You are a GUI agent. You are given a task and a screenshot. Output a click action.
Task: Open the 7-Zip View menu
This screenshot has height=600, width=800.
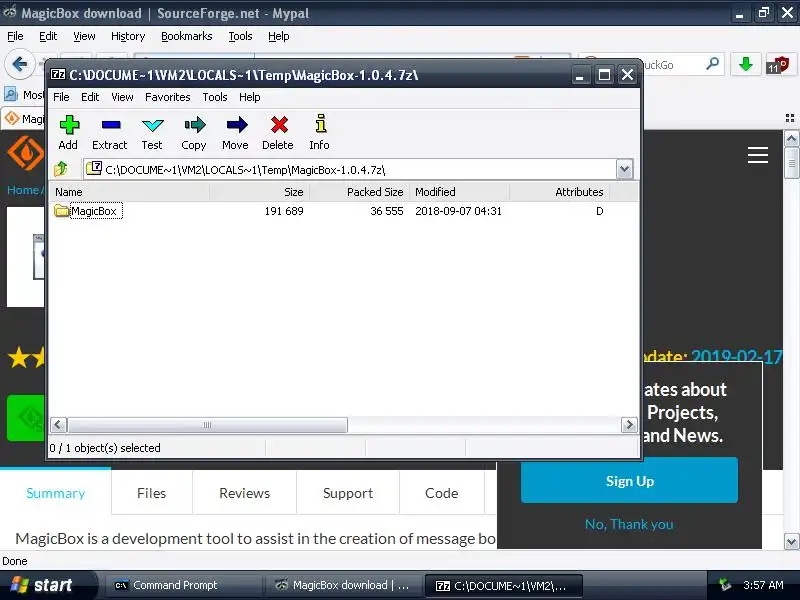(x=122, y=97)
